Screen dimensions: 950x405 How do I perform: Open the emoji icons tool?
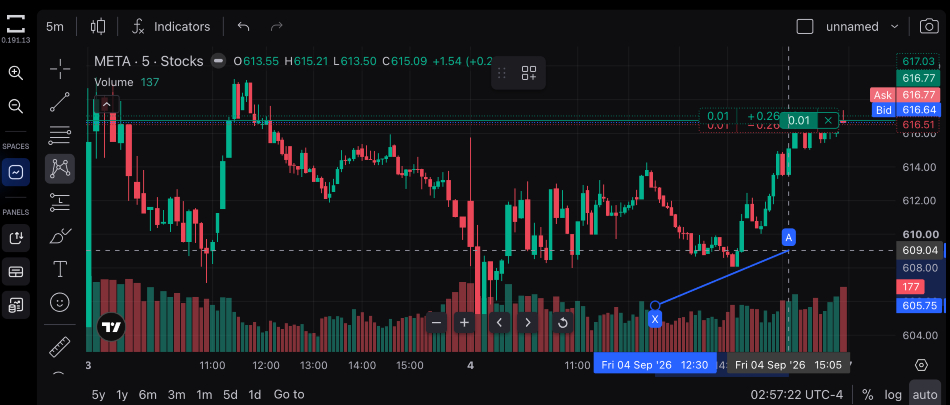click(60, 302)
